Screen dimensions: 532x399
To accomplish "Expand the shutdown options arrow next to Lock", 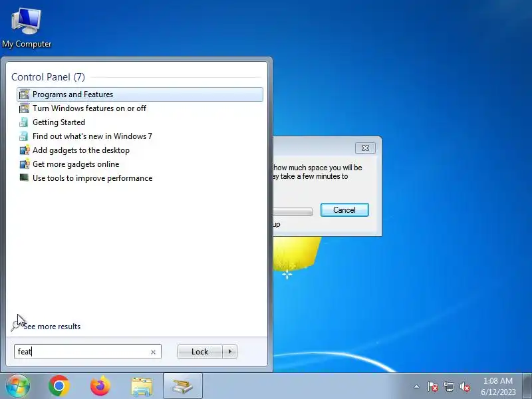I will [229, 352].
